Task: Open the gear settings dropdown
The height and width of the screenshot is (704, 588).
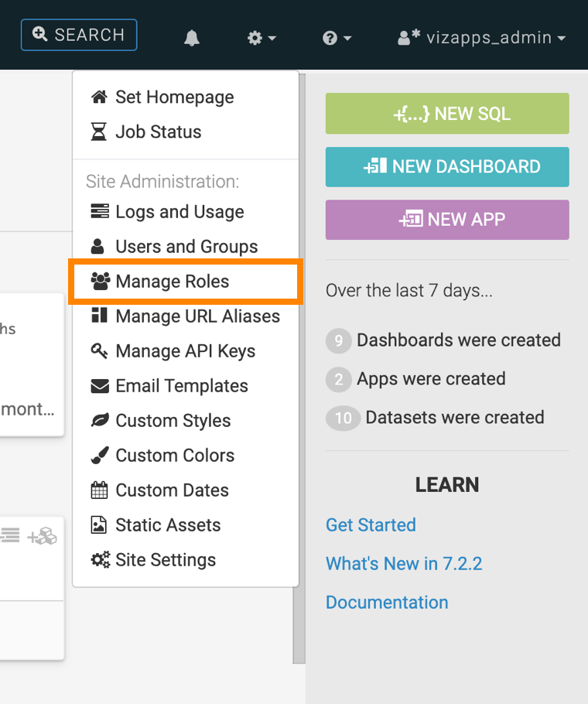Action: click(262, 38)
